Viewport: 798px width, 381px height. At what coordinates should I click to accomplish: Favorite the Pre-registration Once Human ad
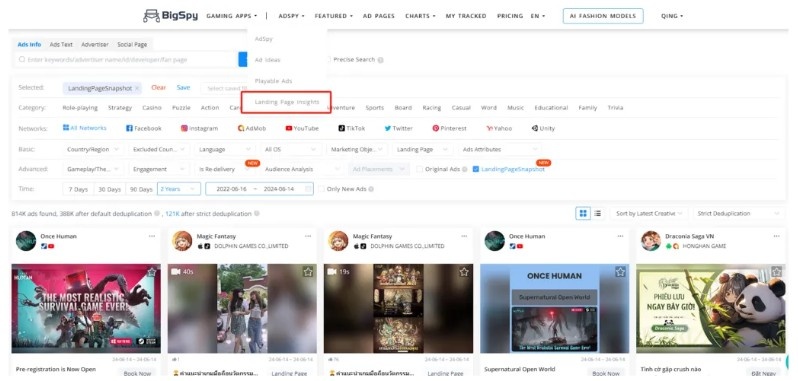click(x=151, y=272)
